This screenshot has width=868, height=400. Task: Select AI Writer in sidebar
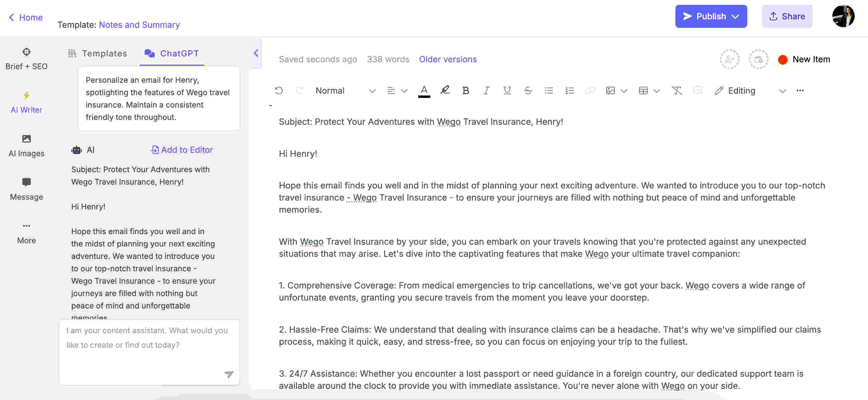click(x=26, y=102)
